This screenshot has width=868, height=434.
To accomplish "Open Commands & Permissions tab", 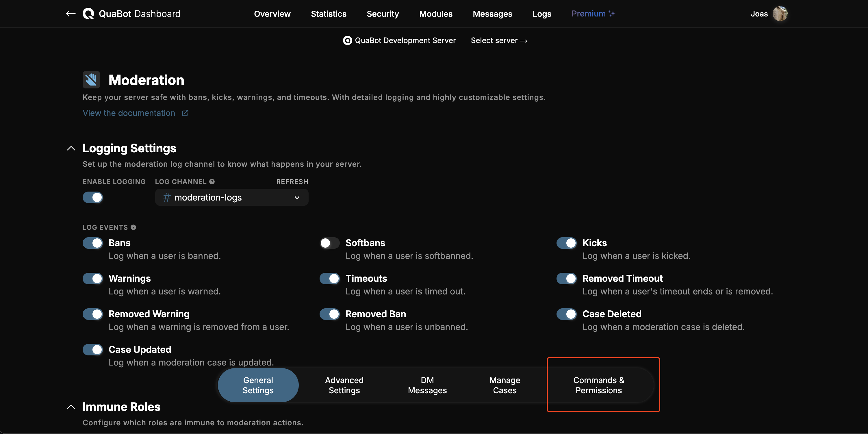I will 599,385.
